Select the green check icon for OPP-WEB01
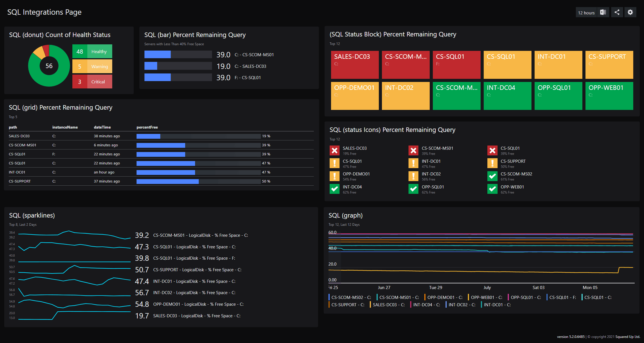 tap(492, 189)
